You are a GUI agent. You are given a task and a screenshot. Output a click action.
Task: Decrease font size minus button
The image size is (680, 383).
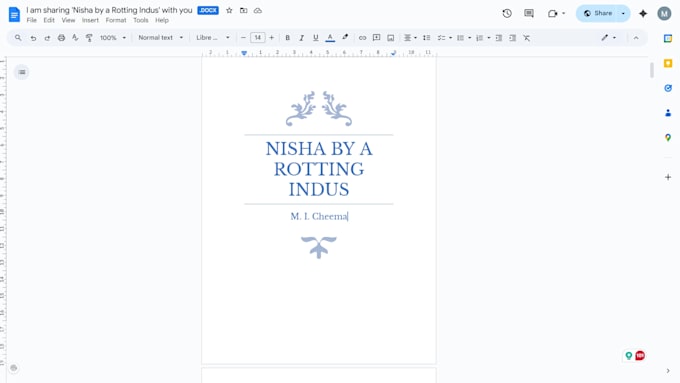pos(243,38)
